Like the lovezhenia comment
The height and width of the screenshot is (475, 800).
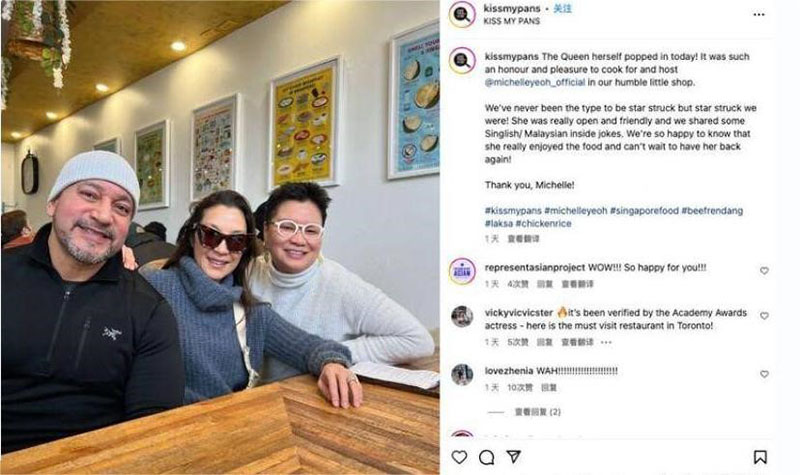tap(764, 374)
